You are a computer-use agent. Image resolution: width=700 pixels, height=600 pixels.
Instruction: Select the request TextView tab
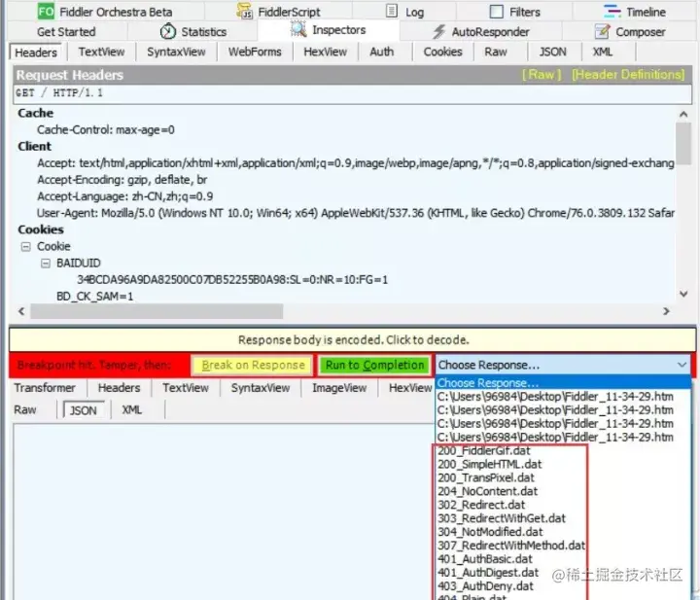click(101, 52)
